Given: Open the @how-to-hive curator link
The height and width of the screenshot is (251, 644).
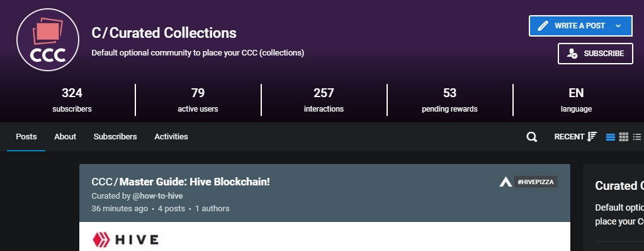Looking at the screenshot, I should pyautogui.click(x=158, y=196).
